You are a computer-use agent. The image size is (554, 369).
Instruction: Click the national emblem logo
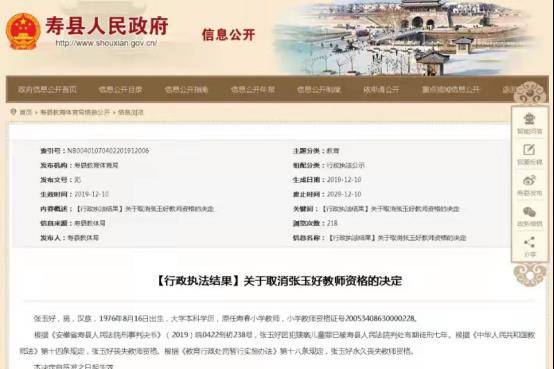click(x=23, y=31)
